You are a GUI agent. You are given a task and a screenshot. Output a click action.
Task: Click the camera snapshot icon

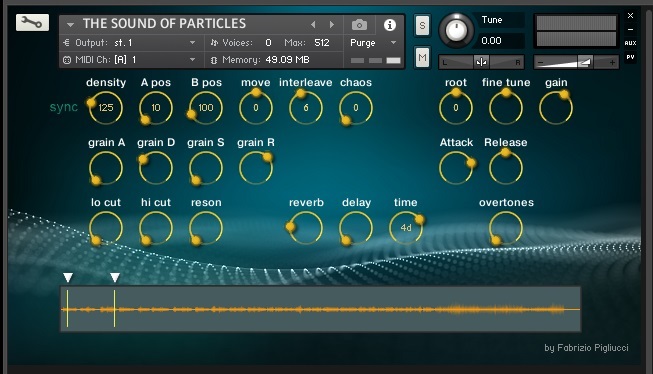click(x=359, y=25)
